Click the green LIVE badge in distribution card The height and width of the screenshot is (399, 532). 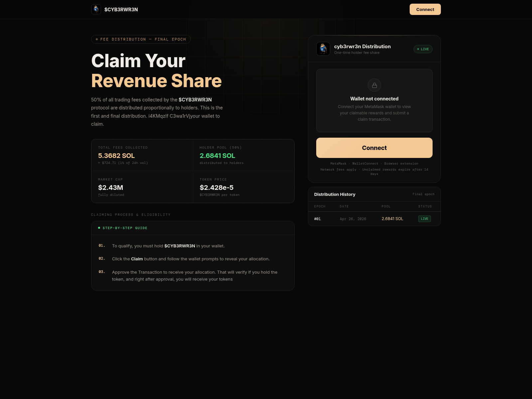pos(423,49)
